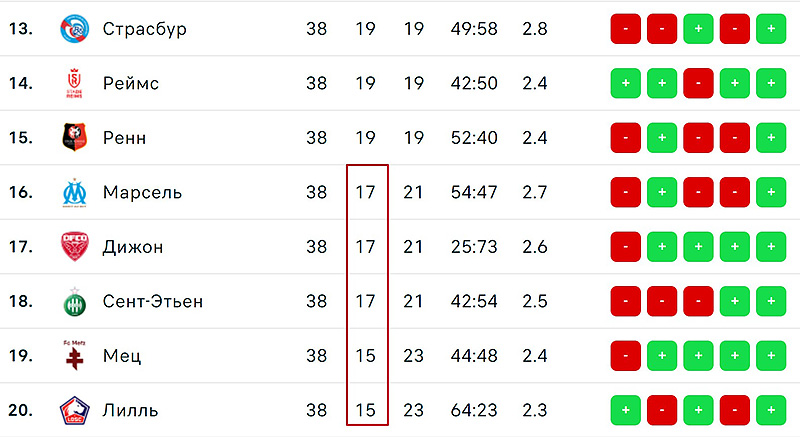
Task: Click the Marseille club logo
Action: 74,192
